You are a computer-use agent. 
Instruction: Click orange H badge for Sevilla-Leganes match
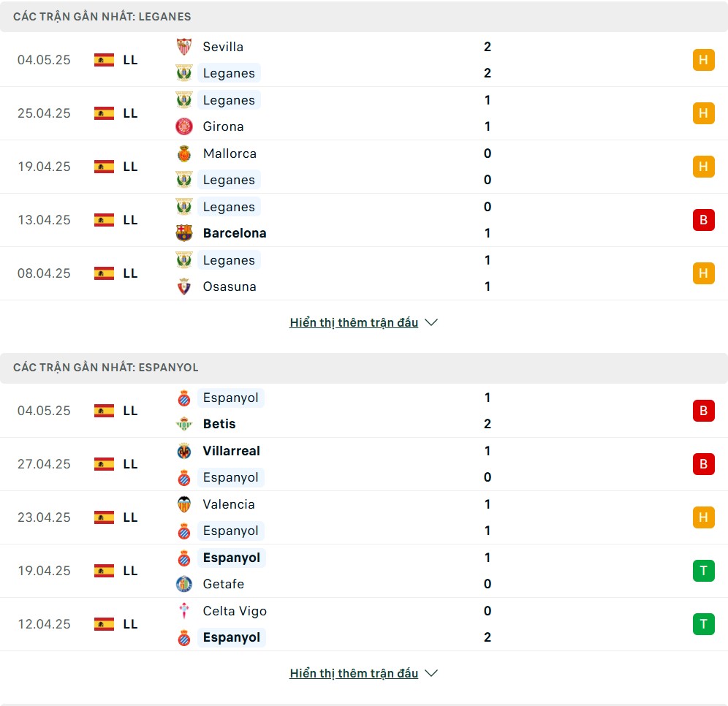(703, 60)
